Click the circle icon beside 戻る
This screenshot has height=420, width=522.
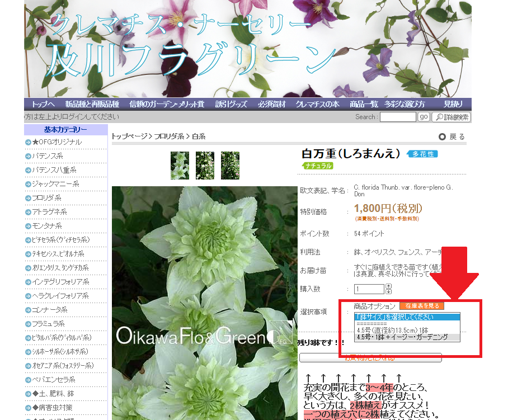pos(442,137)
